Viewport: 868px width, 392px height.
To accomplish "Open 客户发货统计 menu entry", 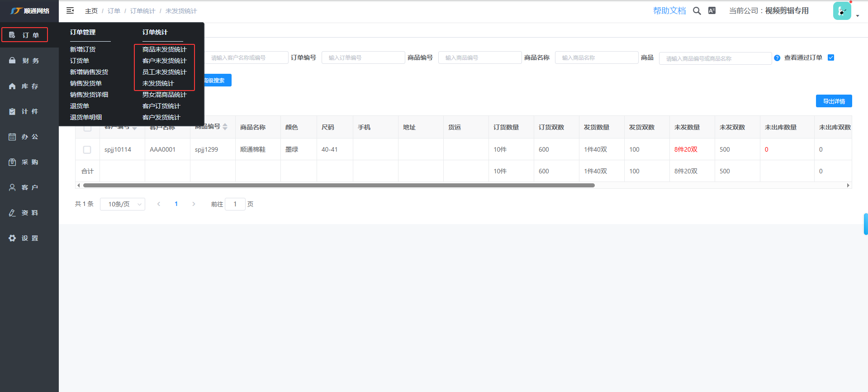I will pos(161,117).
